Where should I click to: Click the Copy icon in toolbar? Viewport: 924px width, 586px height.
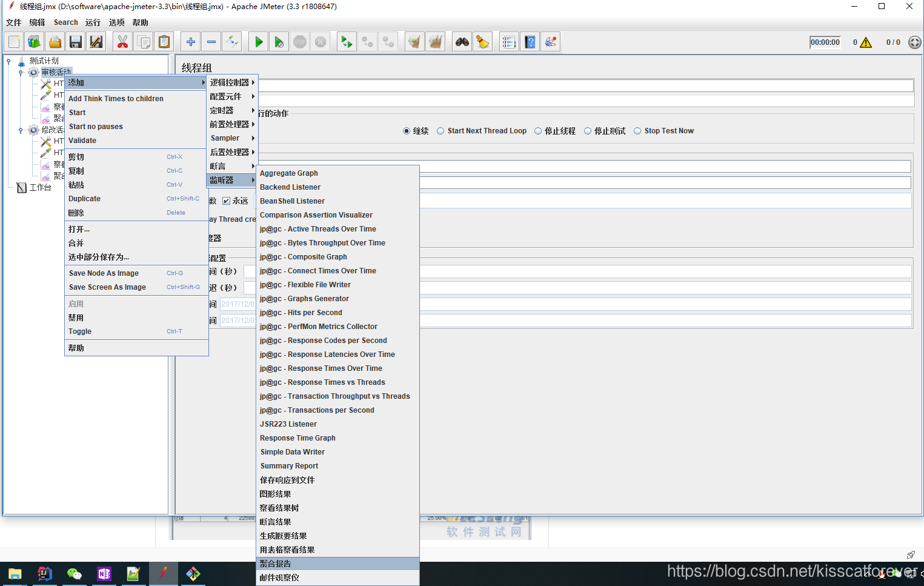point(144,42)
